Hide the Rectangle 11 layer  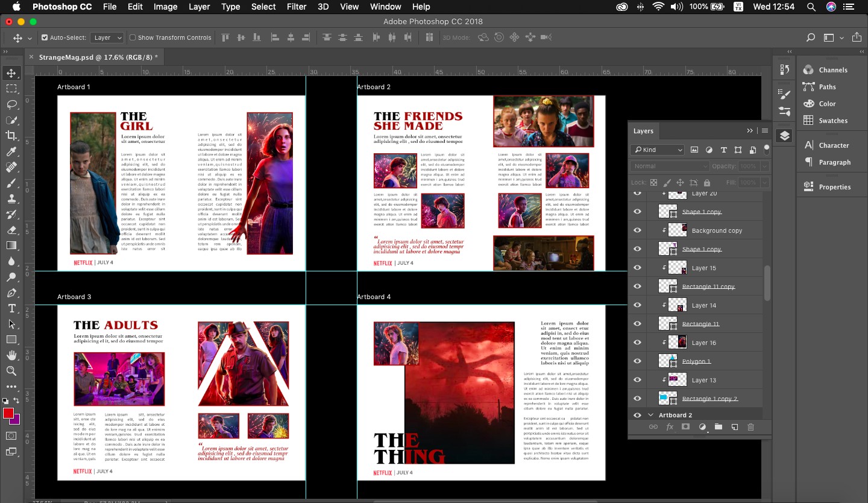pyautogui.click(x=637, y=324)
